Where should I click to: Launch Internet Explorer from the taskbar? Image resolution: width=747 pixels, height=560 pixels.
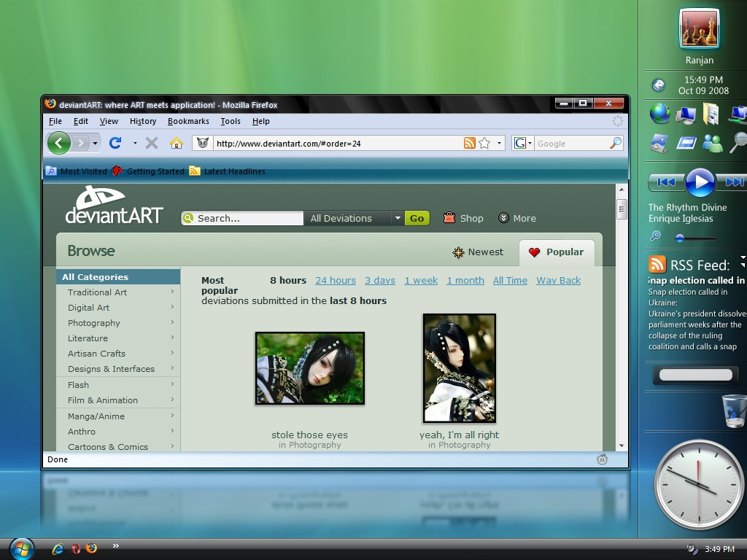(58, 548)
